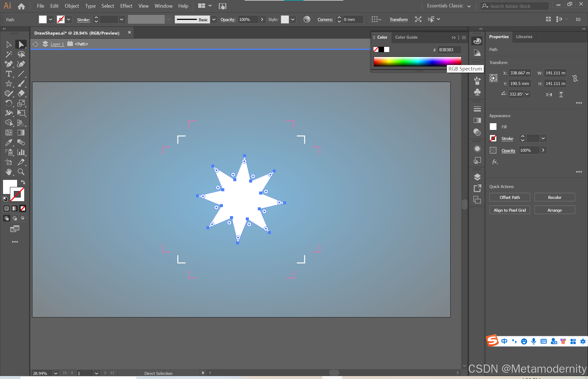
Task: Select the Zoom tool
Action: [x=21, y=172]
